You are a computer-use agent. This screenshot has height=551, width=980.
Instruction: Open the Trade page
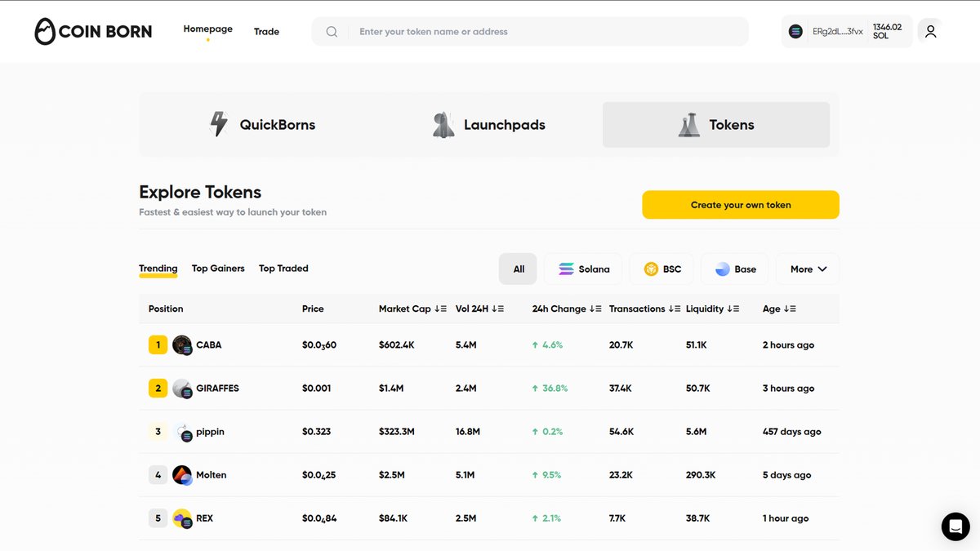click(266, 31)
